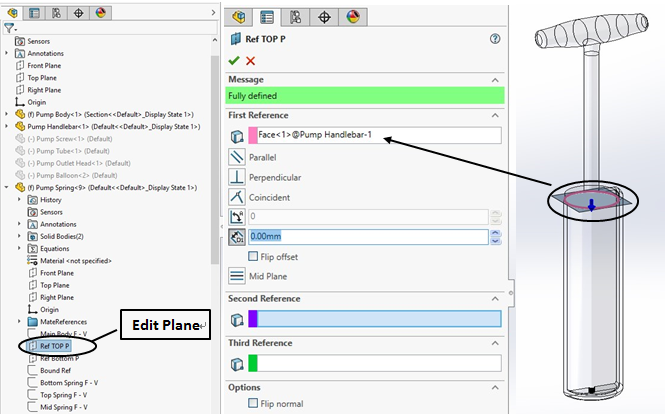Viewport: 665px width, 419px height.
Task: Expand the Pump Body<1> tree node
Action: 8,114
